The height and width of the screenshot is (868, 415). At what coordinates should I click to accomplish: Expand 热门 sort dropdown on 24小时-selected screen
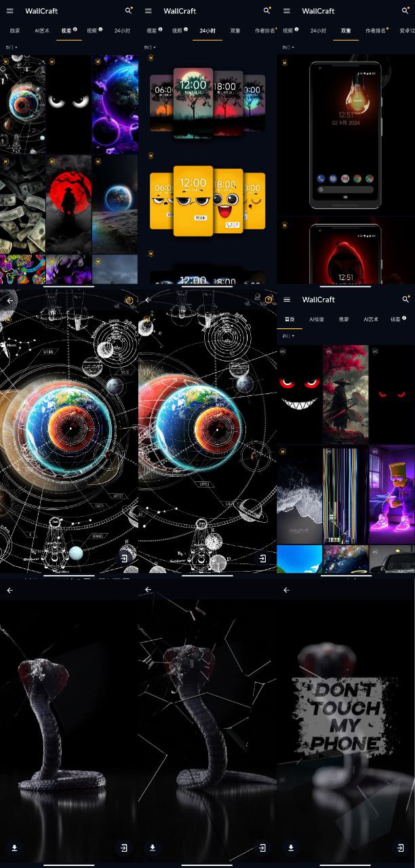coord(150,47)
